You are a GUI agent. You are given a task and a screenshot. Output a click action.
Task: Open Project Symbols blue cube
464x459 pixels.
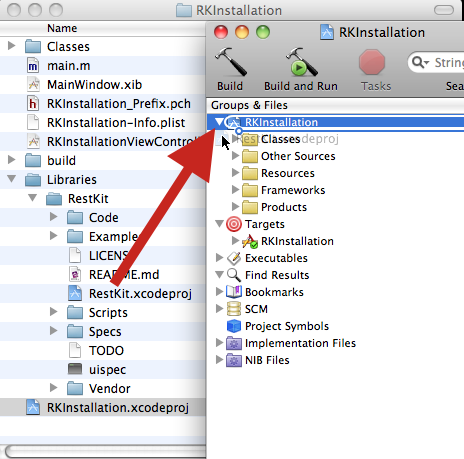click(x=234, y=326)
